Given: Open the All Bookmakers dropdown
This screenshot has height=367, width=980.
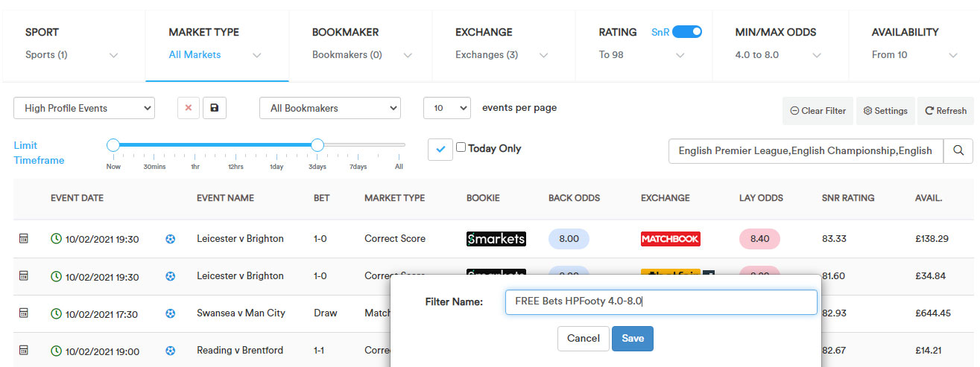Looking at the screenshot, I should click(x=330, y=108).
